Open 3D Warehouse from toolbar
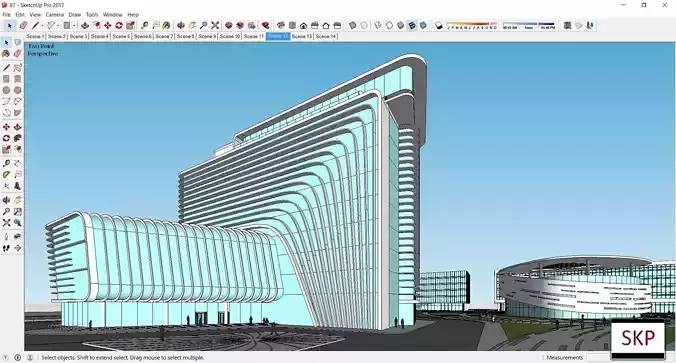The width and height of the screenshot is (676, 363). [x=229, y=25]
